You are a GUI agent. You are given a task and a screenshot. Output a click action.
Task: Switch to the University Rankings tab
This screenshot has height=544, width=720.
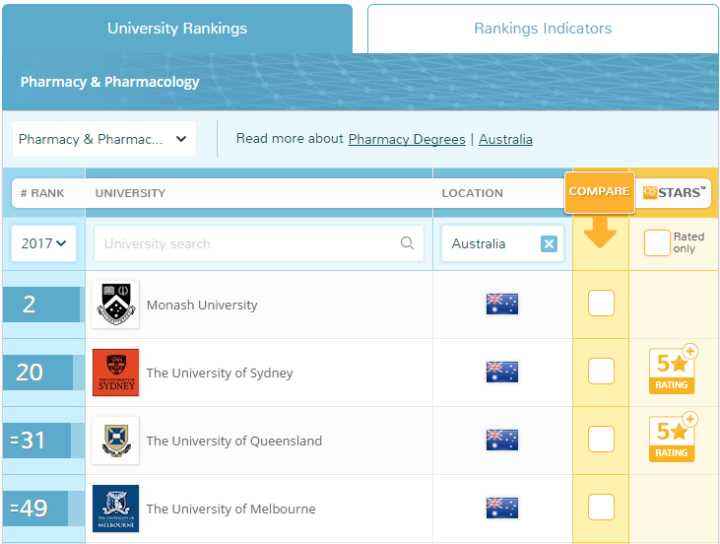point(177,28)
